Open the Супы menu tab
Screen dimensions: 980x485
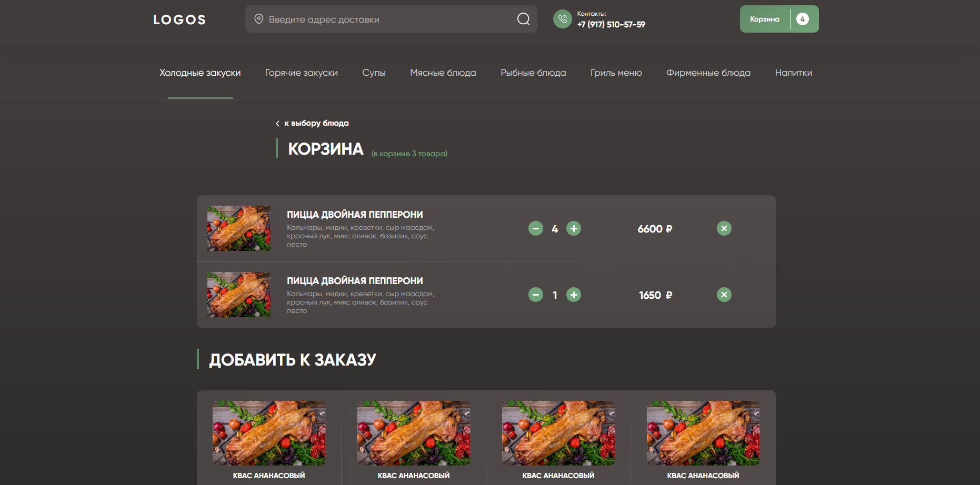click(374, 73)
